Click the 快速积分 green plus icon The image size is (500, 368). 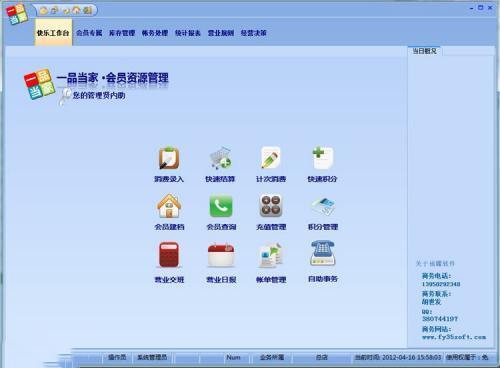tap(322, 158)
